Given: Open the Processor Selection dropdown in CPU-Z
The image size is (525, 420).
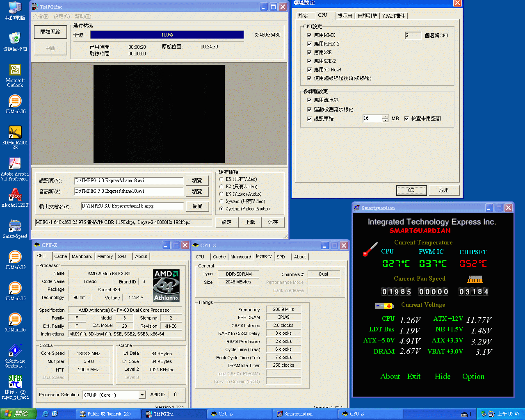Looking at the screenshot, I should (142, 395).
